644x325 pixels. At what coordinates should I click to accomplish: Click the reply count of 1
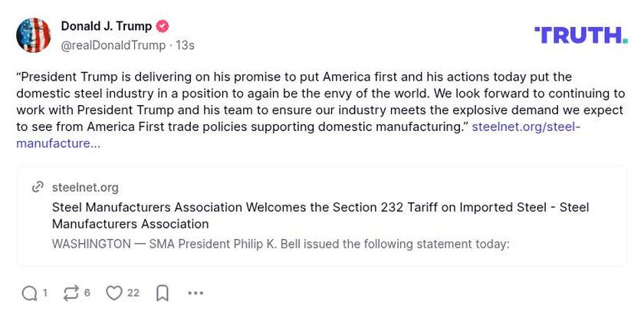45,293
